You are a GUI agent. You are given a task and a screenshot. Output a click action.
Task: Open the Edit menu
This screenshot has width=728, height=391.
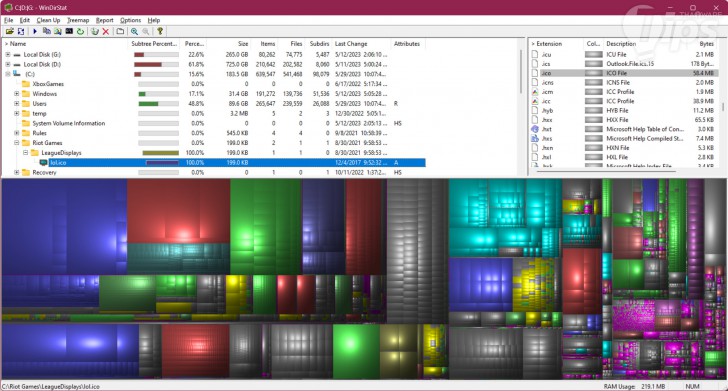pyautogui.click(x=25, y=20)
